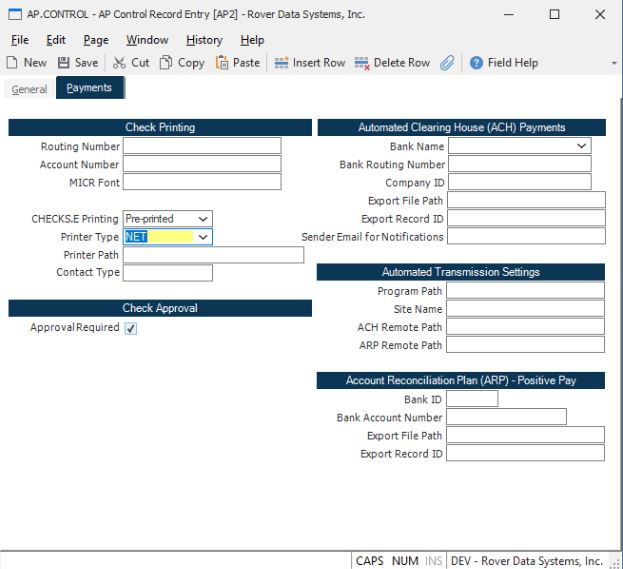The height and width of the screenshot is (569, 623).
Task: Open attachments with the paperclip icon
Action: point(447,62)
